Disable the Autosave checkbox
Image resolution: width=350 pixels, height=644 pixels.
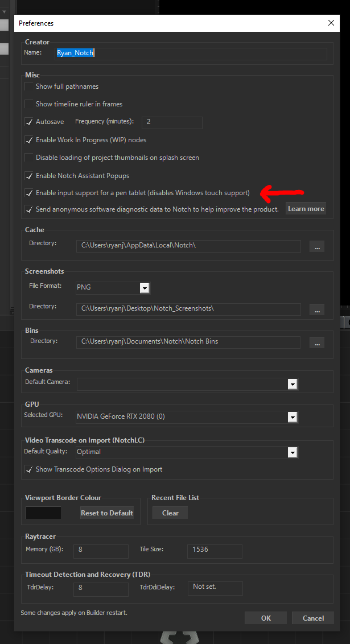click(29, 122)
